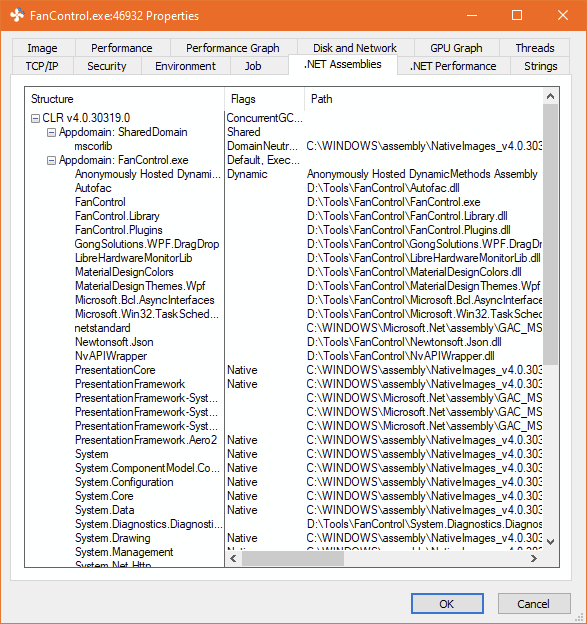Select Anonymously Hosted Dynamic assembly row

[148, 174]
